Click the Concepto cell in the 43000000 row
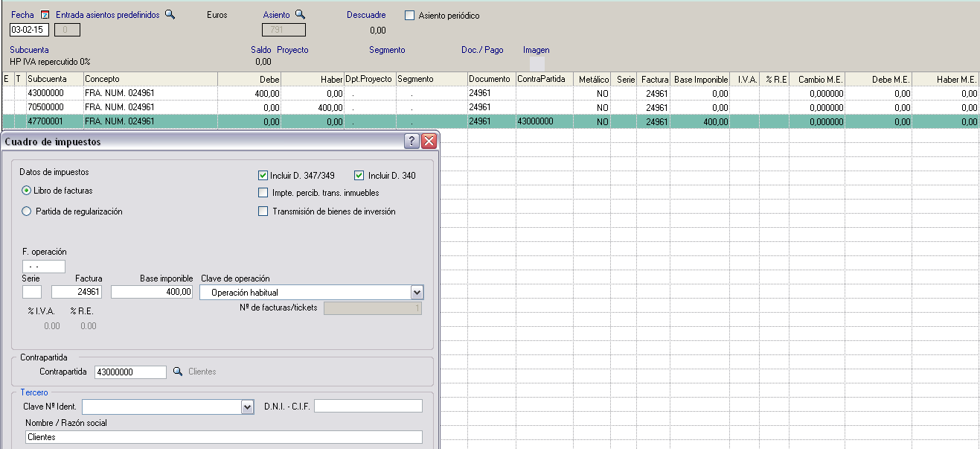This screenshot has height=449, width=980. click(x=150, y=94)
